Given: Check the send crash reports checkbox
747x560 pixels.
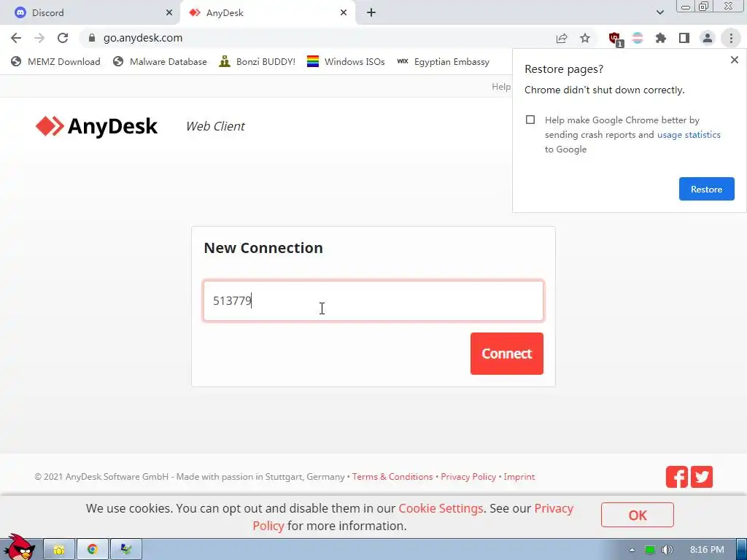Looking at the screenshot, I should tap(530, 120).
